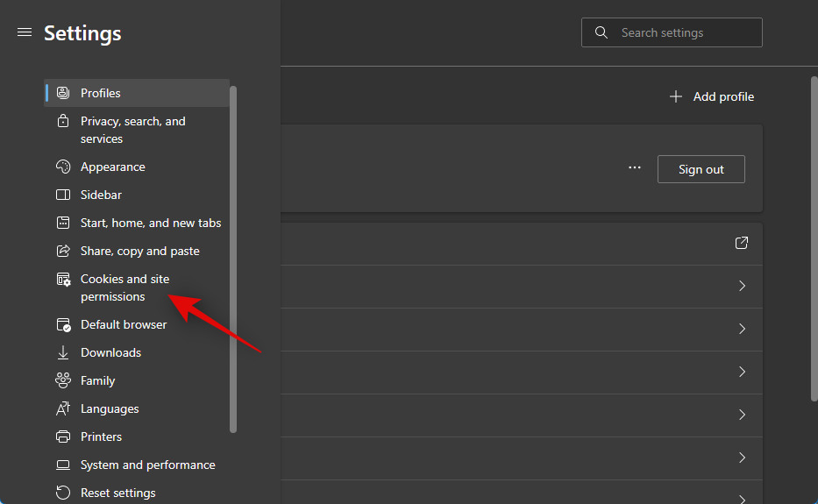Open Languages settings

coord(110,408)
